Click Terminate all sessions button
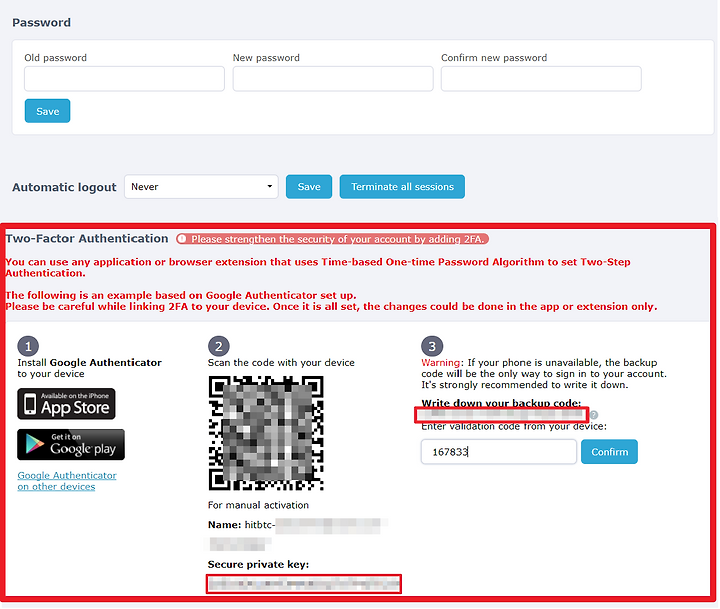The image size is (720, 609). [402, 186]
